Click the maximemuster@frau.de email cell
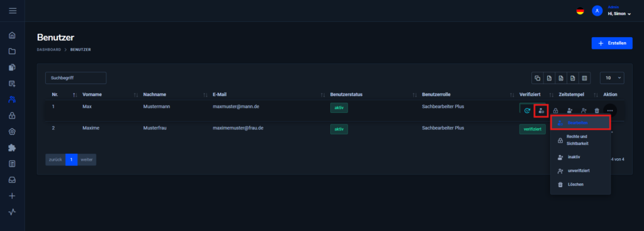Screen dimensions: 644x231 pyautogui.click(x=238, y=128)
